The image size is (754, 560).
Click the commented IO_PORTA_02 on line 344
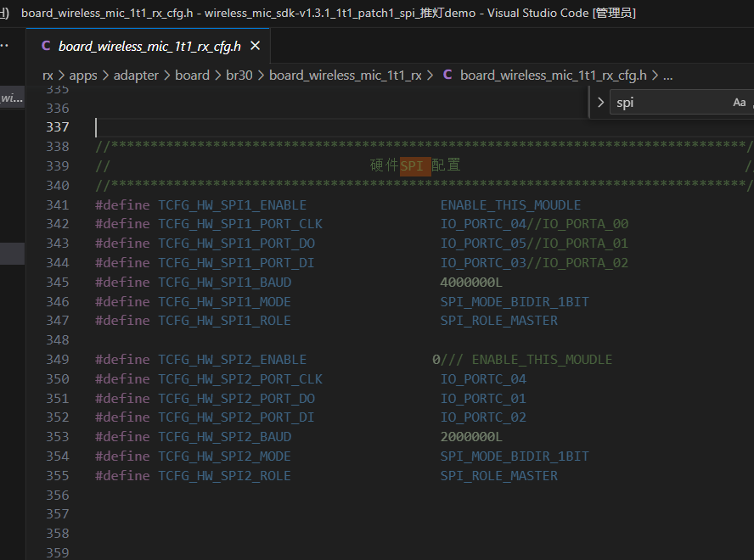[x=585, y=263]
